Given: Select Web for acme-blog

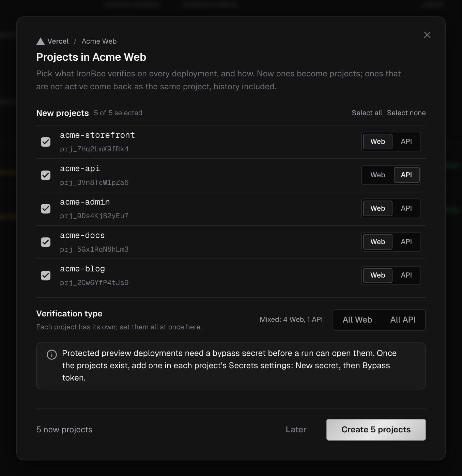Looking at the screenshot, I should (x=378, y=275).
